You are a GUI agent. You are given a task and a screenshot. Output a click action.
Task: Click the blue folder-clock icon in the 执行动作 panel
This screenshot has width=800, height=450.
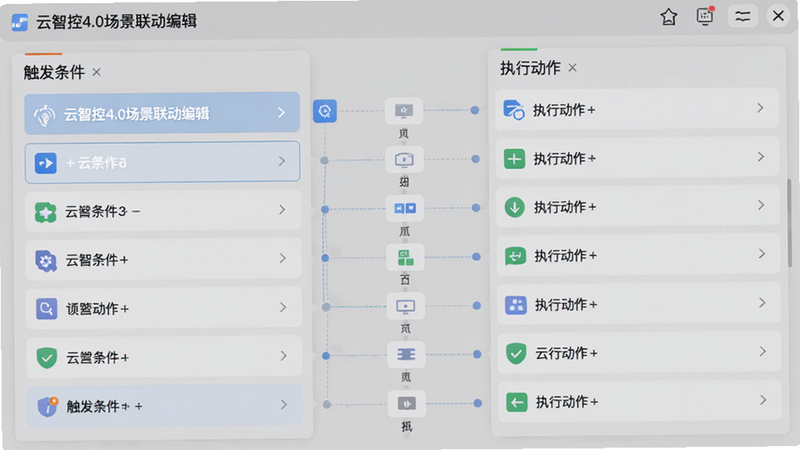pos(514,110)
